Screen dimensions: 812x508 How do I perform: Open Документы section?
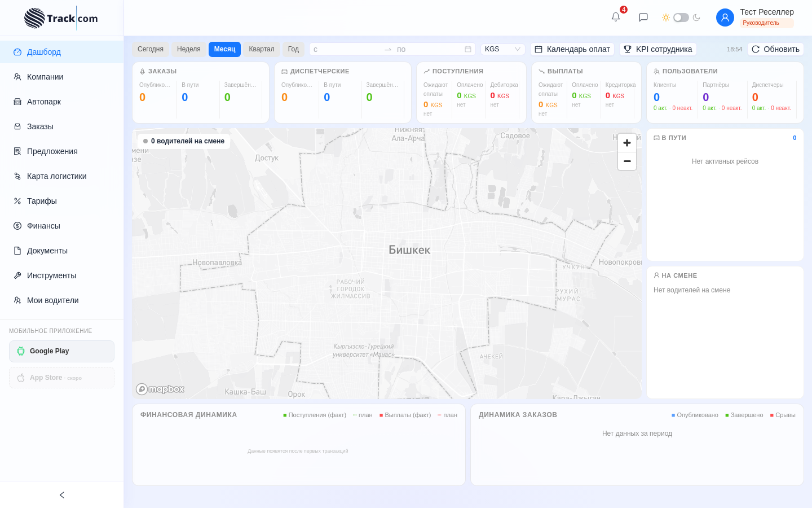pyautogui.click(x=61, y=251)
